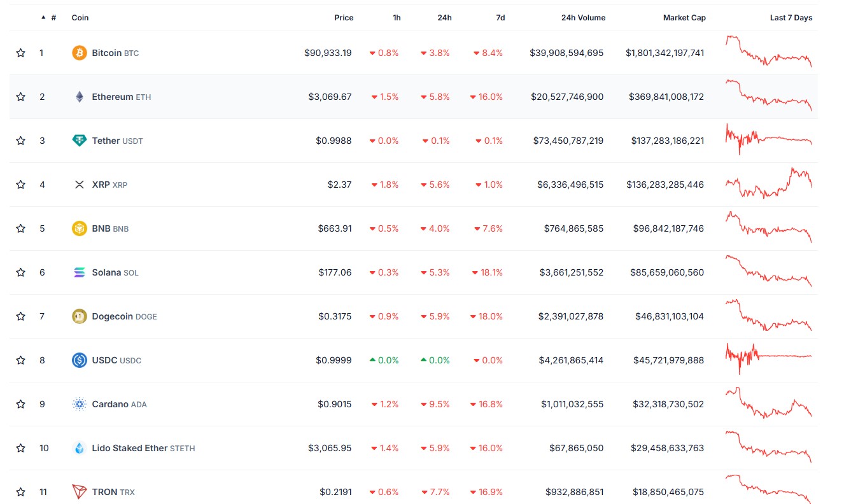Open Ethereum's 7-day sparkline chart

tap(768, 95)
